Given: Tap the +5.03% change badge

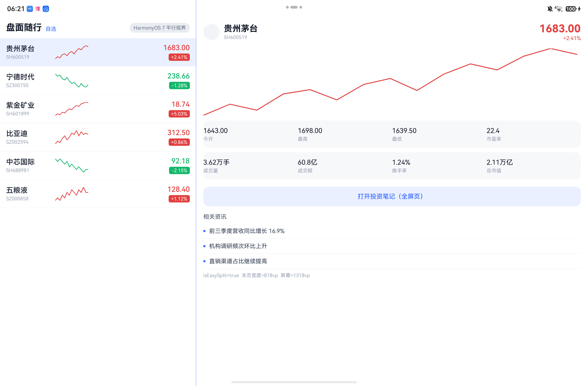Looking at the screenshot, I should [x=179, y=114].
